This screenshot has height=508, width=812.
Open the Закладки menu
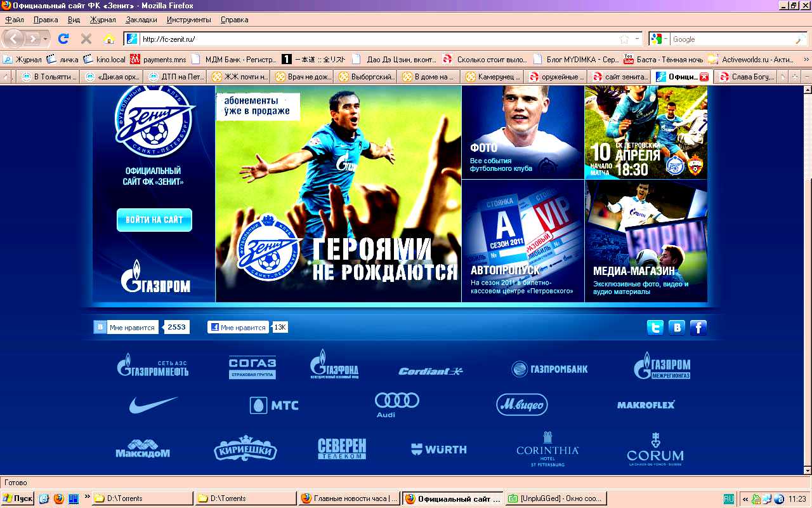141,20
